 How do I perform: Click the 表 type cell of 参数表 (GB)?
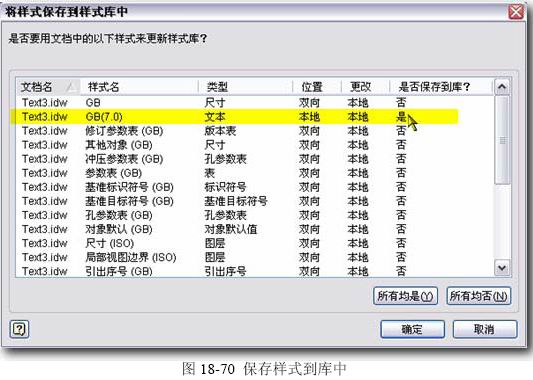coord(210,173)
